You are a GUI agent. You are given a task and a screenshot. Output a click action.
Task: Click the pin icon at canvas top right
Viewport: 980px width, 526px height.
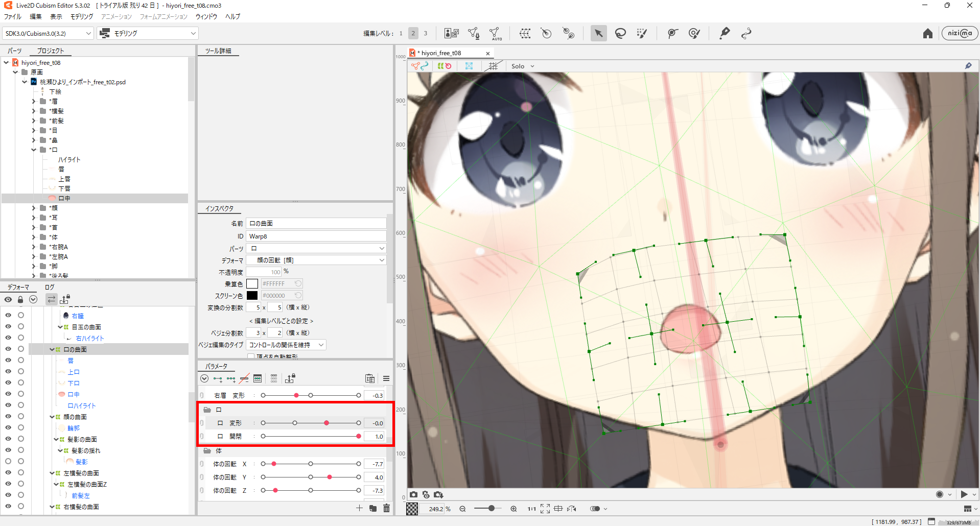968,66
